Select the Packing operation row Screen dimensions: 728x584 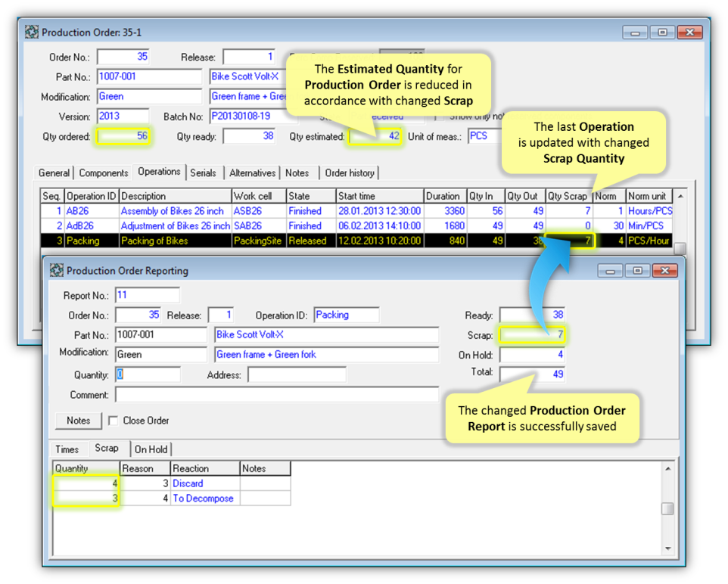tap(356, 241)
